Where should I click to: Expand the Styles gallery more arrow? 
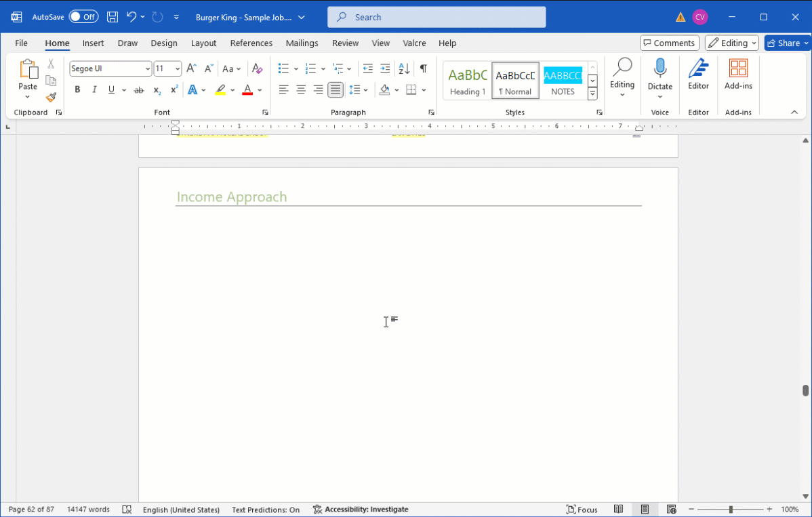coord(592,94)
